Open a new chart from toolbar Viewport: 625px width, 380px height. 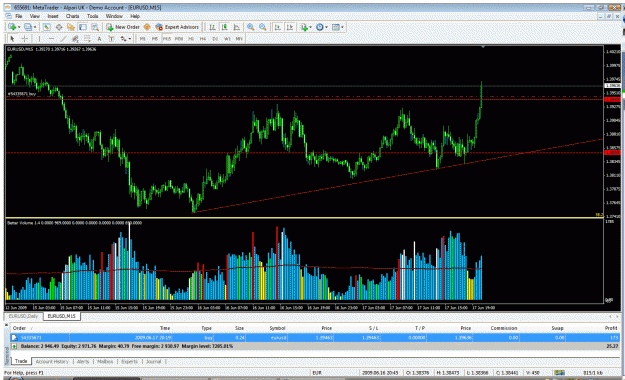[x=12, y=27]
